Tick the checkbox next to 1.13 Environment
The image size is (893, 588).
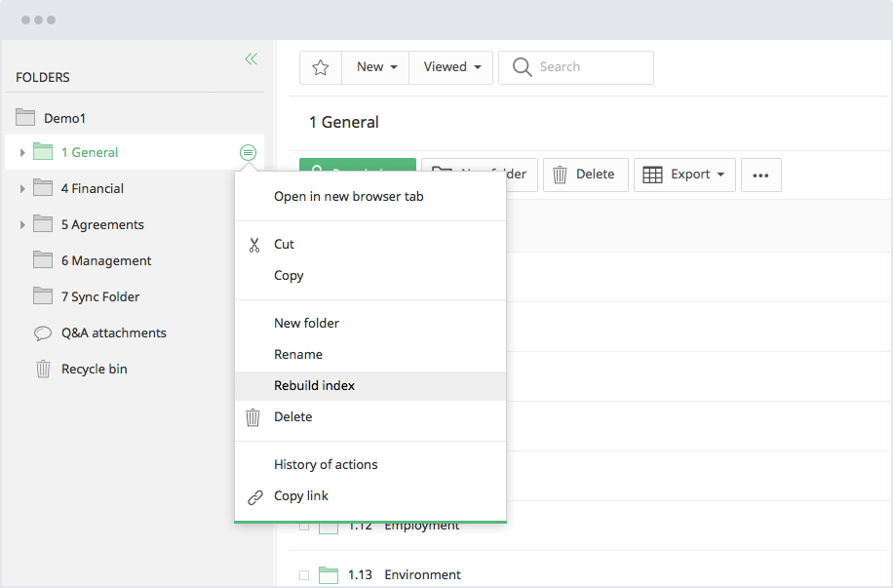[304, 574]
